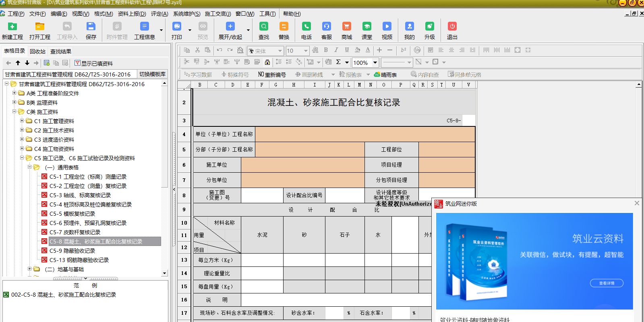Pick the font color A swatch
This screenshot has width=644, height=322.
[368, 50]
